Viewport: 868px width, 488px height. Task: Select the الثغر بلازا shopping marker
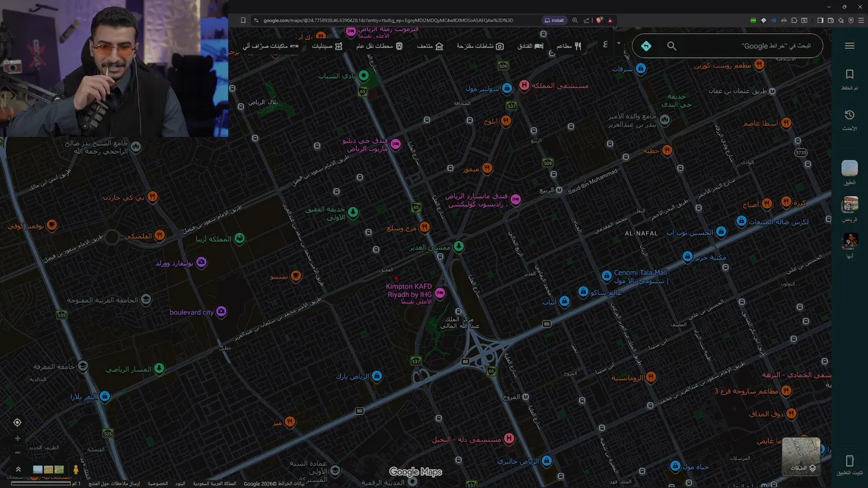[x=104, y=396]
